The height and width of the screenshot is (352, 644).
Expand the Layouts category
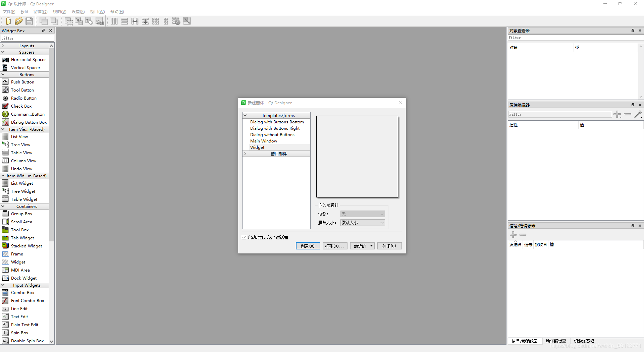[3, 46]
